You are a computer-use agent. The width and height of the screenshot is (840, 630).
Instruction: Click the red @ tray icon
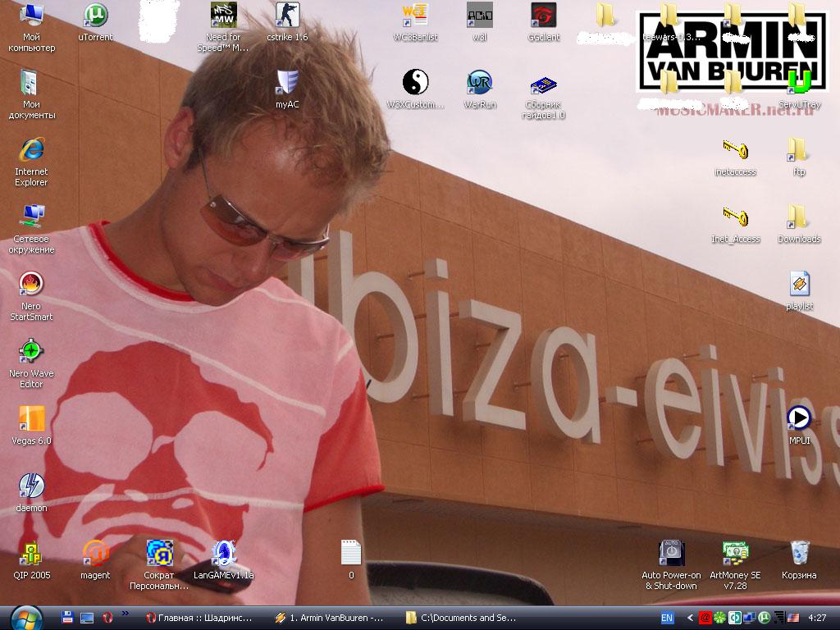pyautogui.click(x=705, y=619)
